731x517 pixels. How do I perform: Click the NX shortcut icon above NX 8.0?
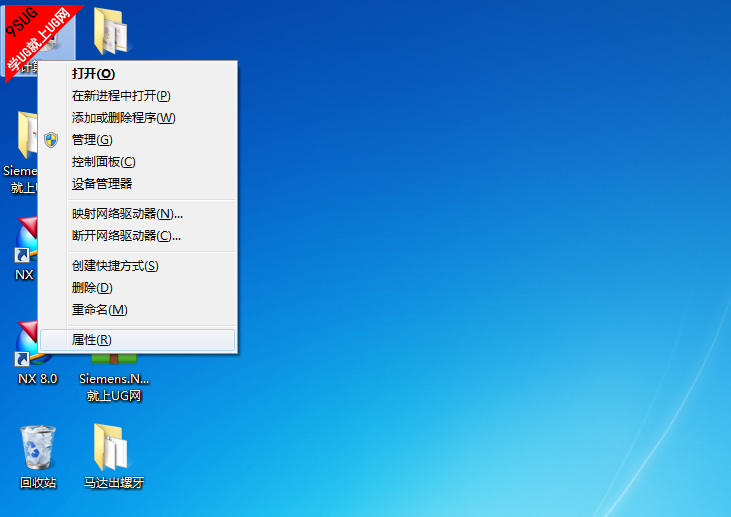(26, 240)
